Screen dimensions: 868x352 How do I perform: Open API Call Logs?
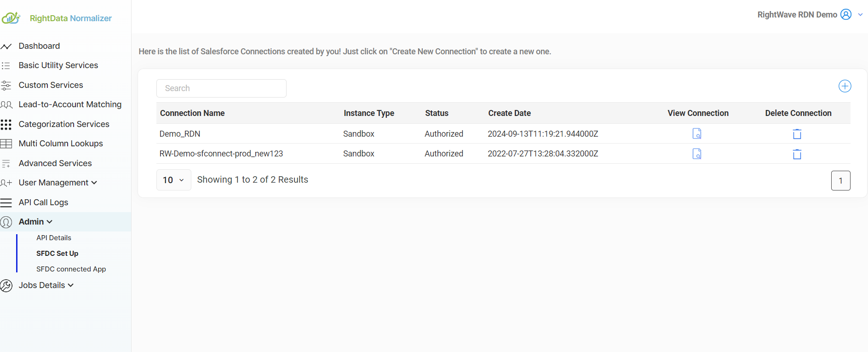pyautogui.click(x=43, y=202)
